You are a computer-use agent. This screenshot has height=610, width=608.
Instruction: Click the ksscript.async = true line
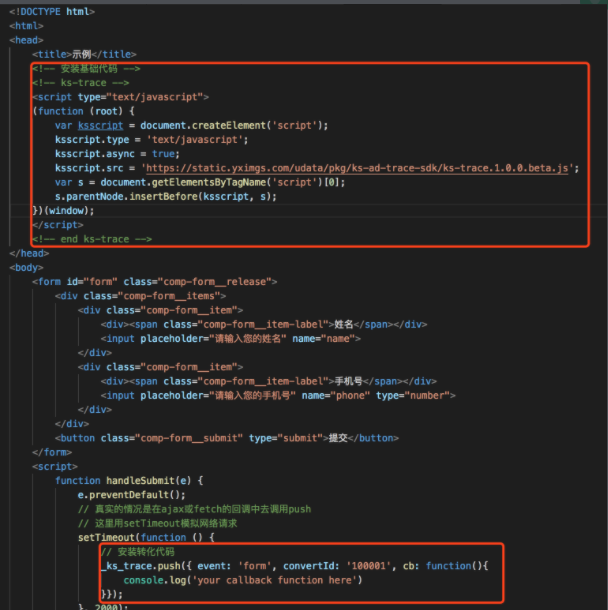tap(102, 154)
